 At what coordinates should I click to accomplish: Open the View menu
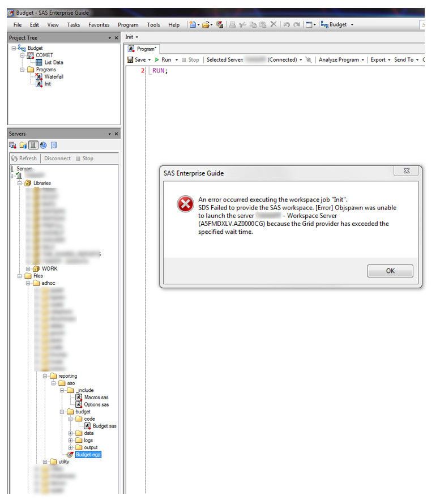(53, 25)
